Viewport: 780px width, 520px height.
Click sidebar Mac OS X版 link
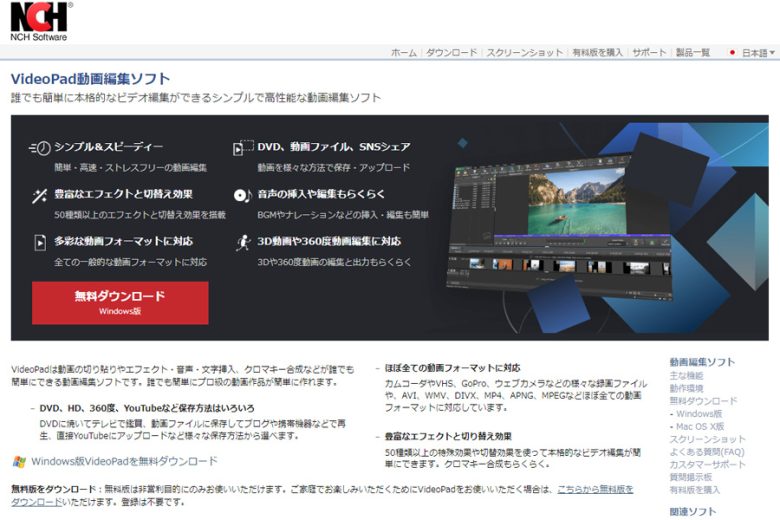point(699,427)
